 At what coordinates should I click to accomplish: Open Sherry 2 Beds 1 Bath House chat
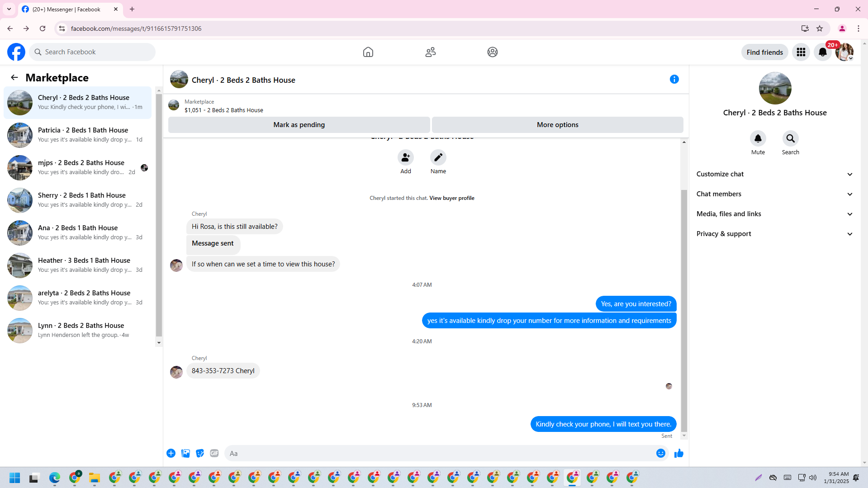tap(78, 200)
